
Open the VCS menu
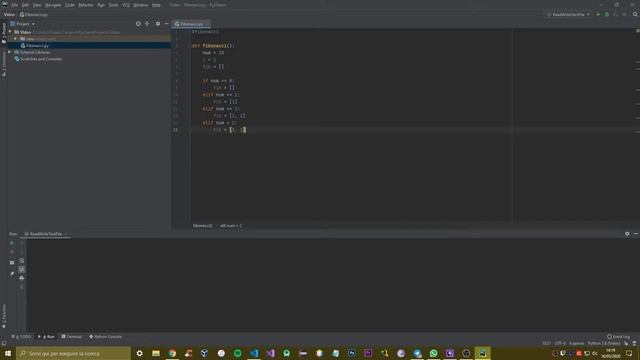coord(126,5)
